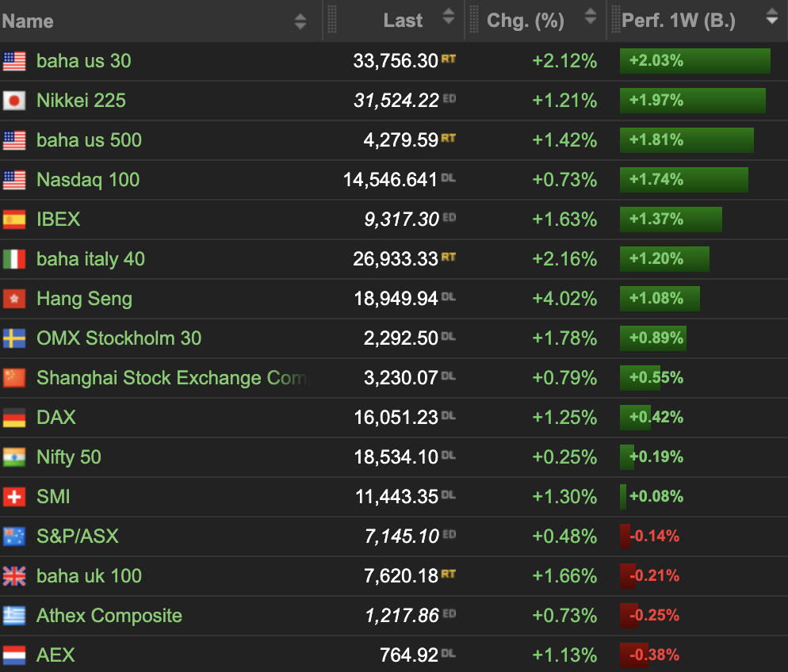The width and height of the screenshot is (788, 672).
Task: Select the last price 33,756.30
Action: click(396, 61)
